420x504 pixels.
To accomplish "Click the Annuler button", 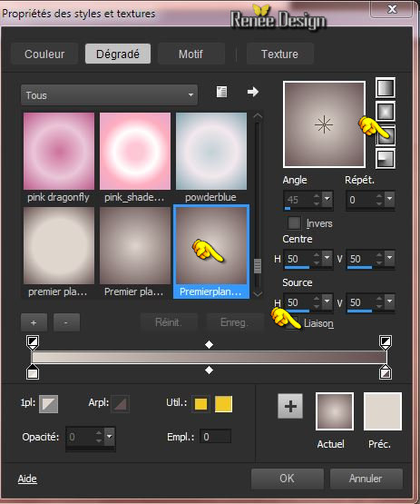I will [366, 479].
